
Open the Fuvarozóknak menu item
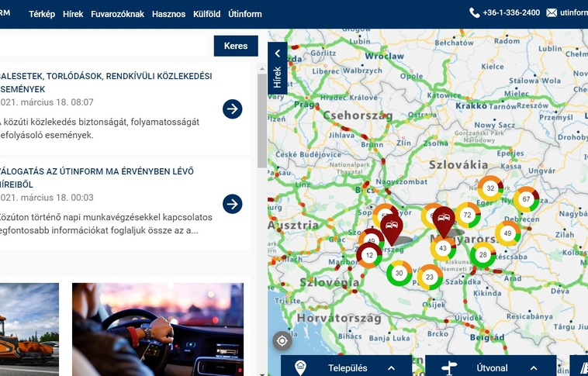click(117, 14)
